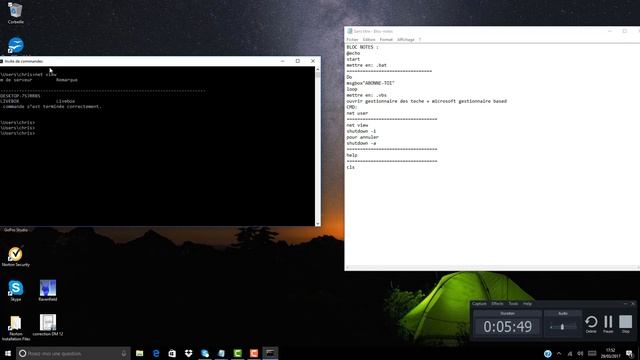Image resolution: width=640 pixels, height=360 pixels.
Task: Open the Capture menu in the recorder
Action: click(x=479, y=304)
